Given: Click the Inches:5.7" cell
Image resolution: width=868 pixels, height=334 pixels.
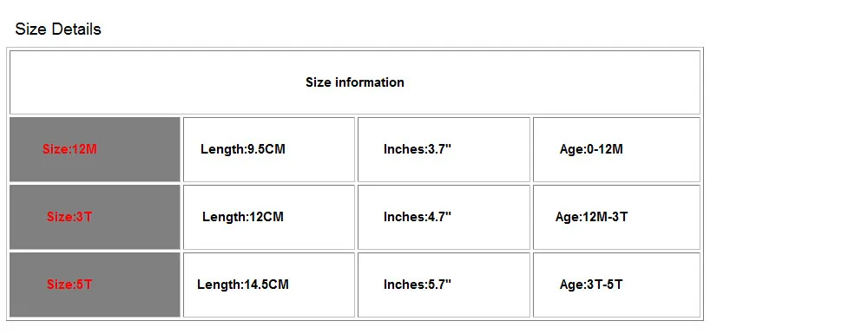Looking at the screenshot, I should tap(444, 285).
